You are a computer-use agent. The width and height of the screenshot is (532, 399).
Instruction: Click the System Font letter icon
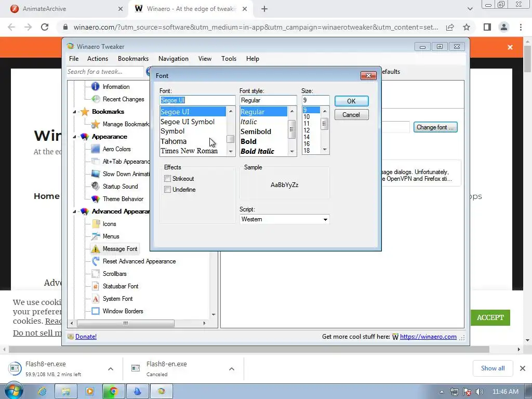(x=96, y=299)
